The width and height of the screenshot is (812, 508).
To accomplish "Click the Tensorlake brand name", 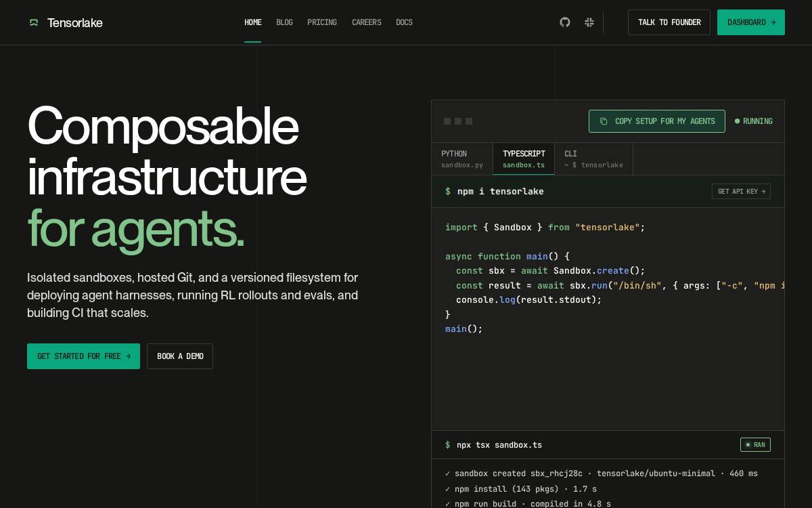I will coord(75,22).
